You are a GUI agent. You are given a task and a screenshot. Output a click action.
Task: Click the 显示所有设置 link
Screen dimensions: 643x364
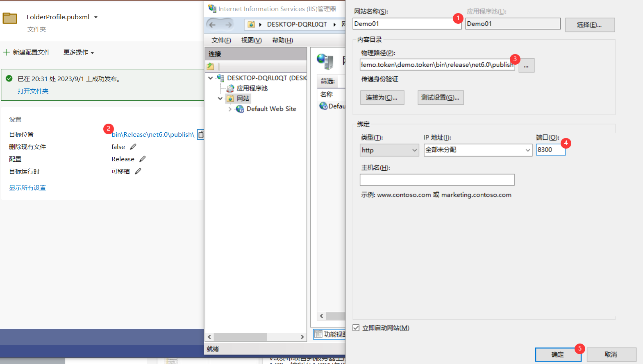pos(27,188)
